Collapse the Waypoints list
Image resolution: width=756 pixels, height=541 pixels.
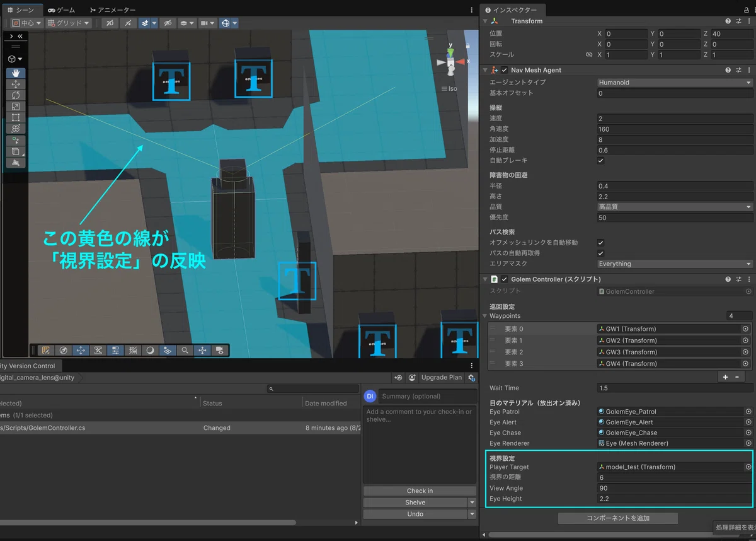485,316
